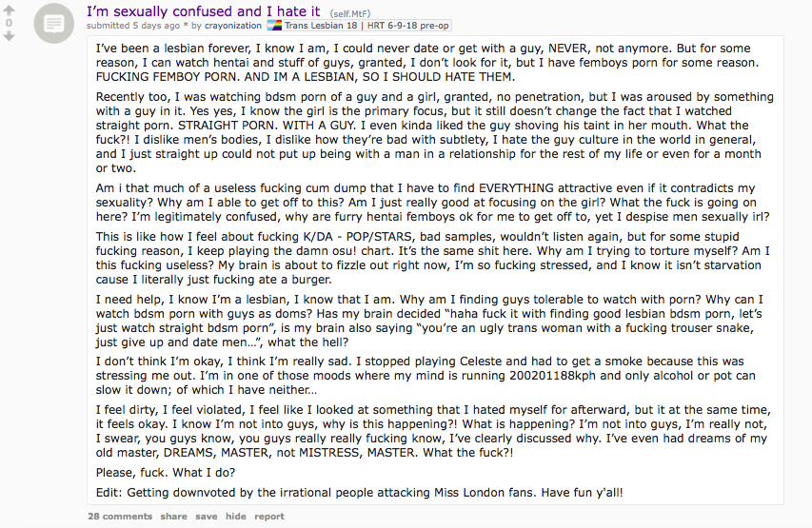Click the '5 days ago' submission timestamp

(x=156, y=26)
